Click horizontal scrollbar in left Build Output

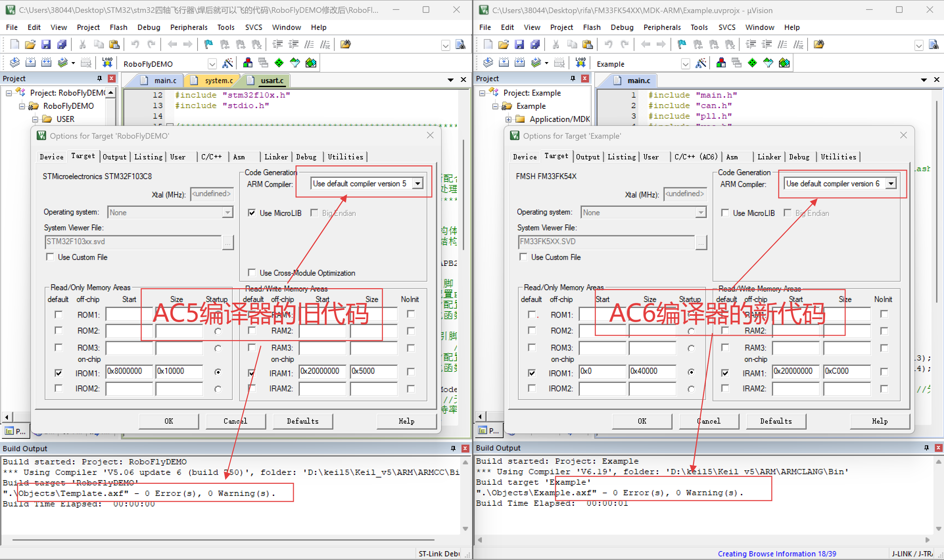223,540
